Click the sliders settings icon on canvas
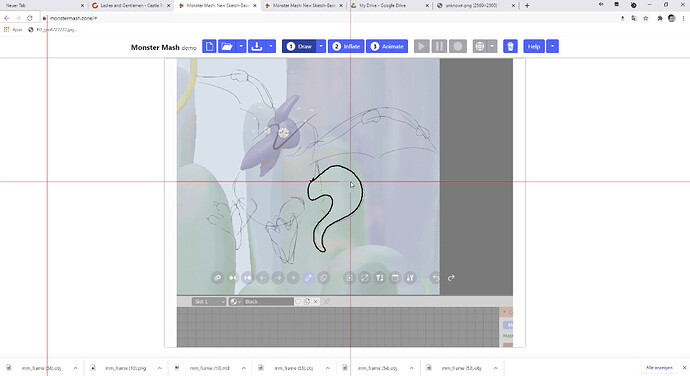Image resolution: width=690 pixels, height=376 pixels. click(x=380, y=278)
